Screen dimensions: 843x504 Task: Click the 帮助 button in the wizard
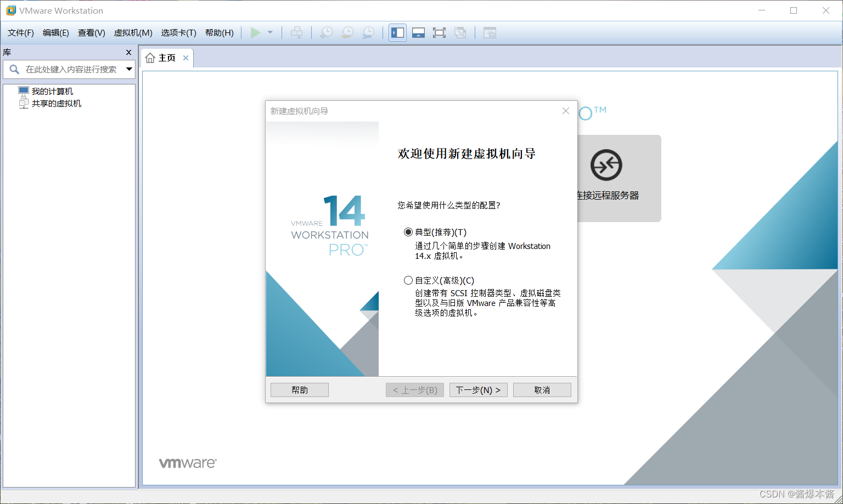point(300,390)
